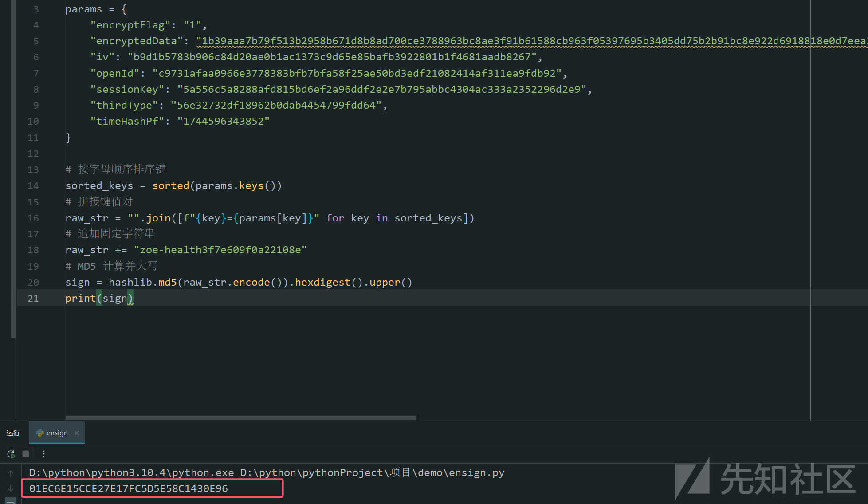Click the down arrow in console gutter
Viewport: 868px width, 504px height.
pos(11,488)
